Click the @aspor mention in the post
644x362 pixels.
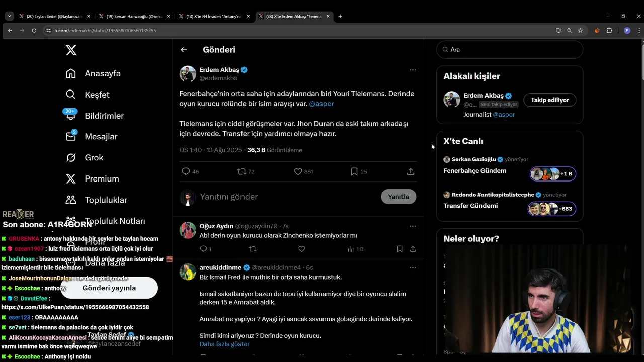tap(321, 104)
